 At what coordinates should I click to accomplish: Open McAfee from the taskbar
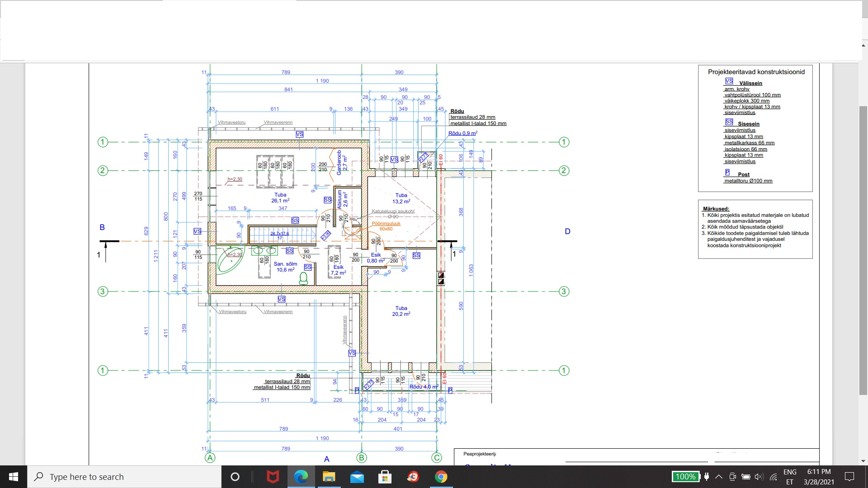(273, 477)
